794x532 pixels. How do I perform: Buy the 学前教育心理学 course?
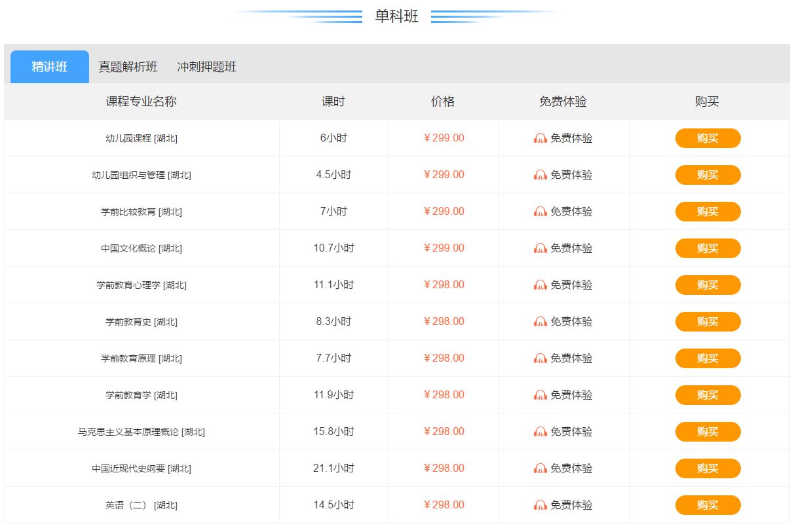pyautogui.click(x=708, y=285)
